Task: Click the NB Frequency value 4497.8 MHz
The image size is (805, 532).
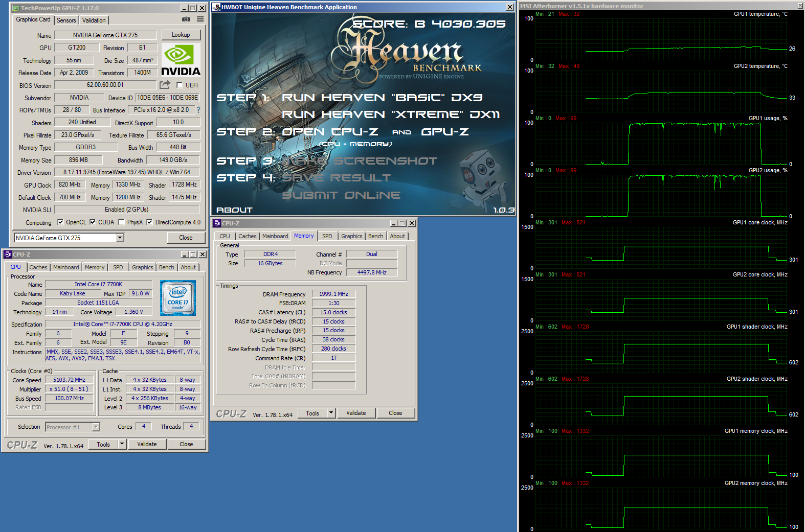Action: [372, 272]
